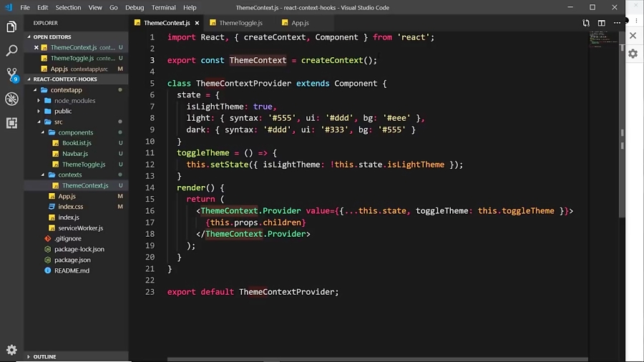Click the index.css file icon
Viewport: 644px width, 362px height.
(x=52, y=207)
